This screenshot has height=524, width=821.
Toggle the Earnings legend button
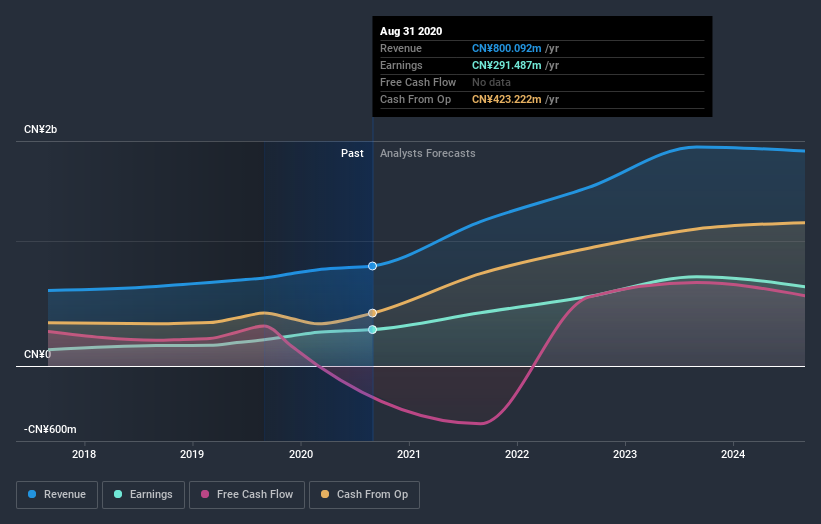click(143, 495)
